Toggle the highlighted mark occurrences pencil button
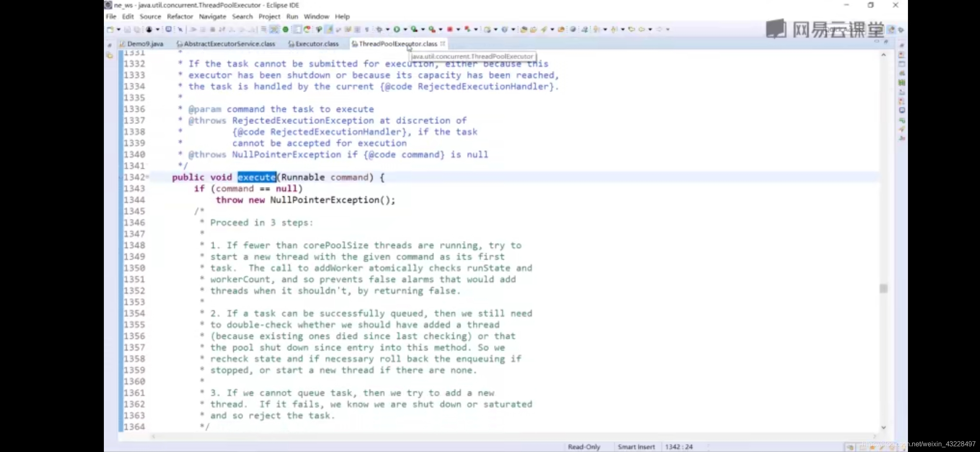This screenshot has width=980, height=452. click(329, 29)
